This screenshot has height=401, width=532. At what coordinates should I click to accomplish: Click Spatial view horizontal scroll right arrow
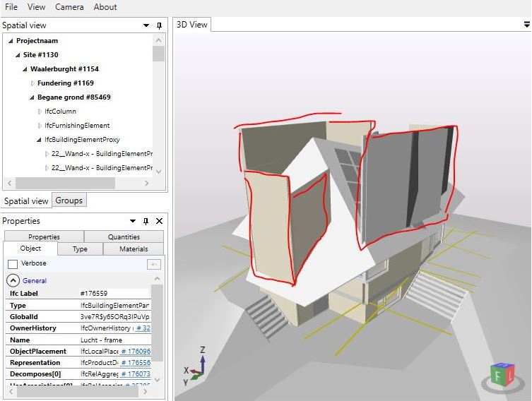(146, 184)
